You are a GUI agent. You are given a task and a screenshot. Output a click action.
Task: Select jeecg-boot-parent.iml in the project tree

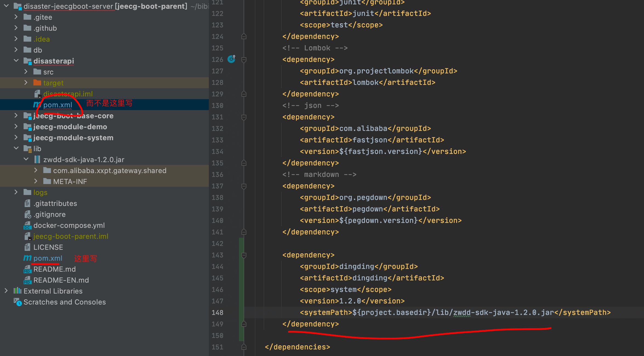71,236
